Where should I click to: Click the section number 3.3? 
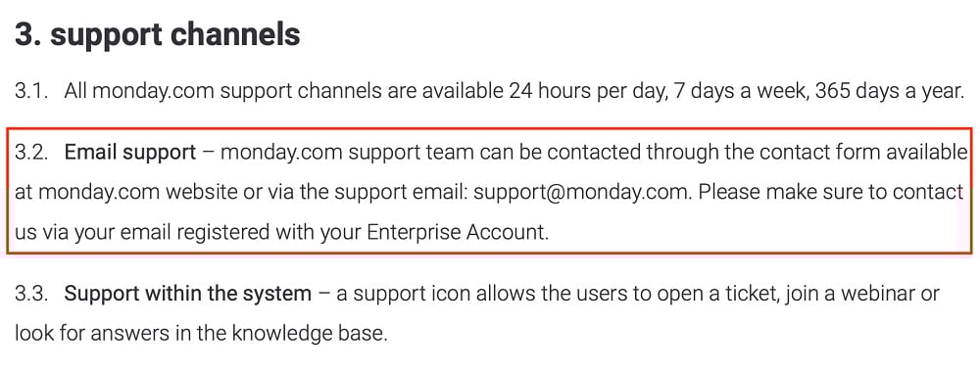click(x=31, y=293)
